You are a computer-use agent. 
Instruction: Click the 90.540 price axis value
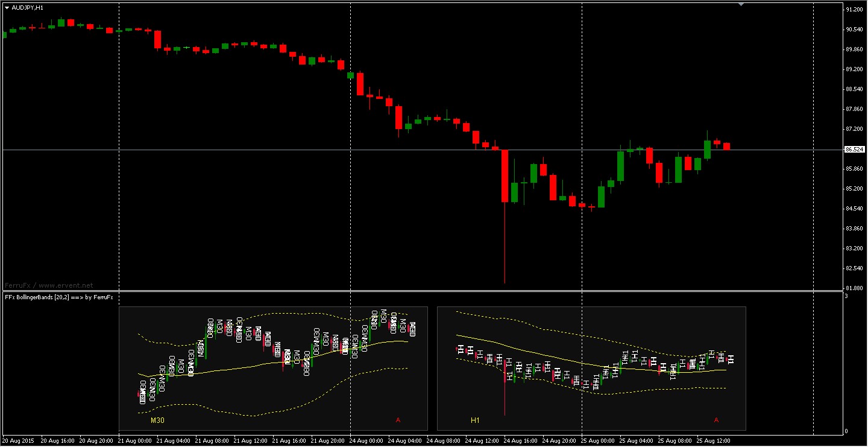[854, 30]
